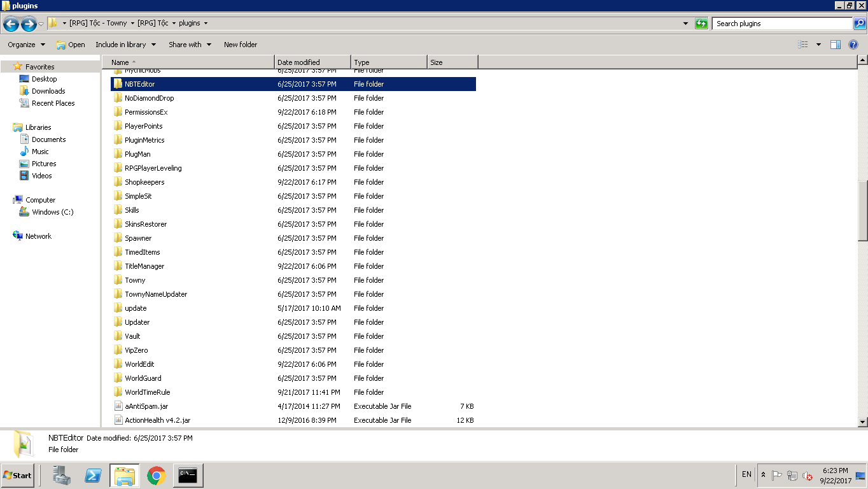868x489 pixels.
Task: Select the WorldGuard folder name
Action: coord(143,378)
